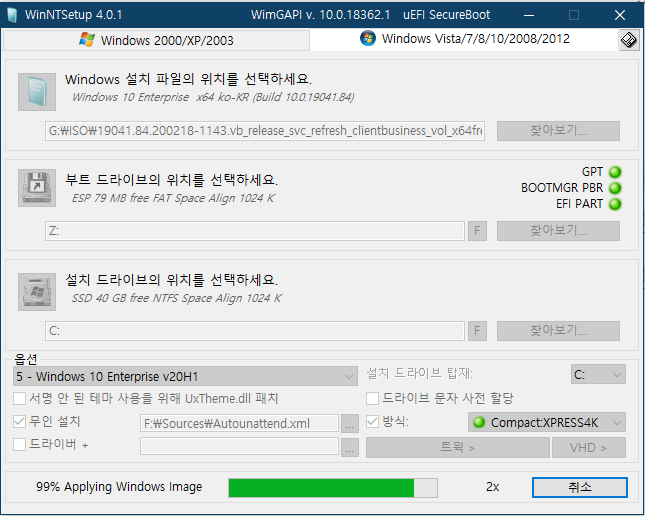Click the installation drive disk icon
The height and width of the screenshot is (516, 645).
[x=37, y=292]
